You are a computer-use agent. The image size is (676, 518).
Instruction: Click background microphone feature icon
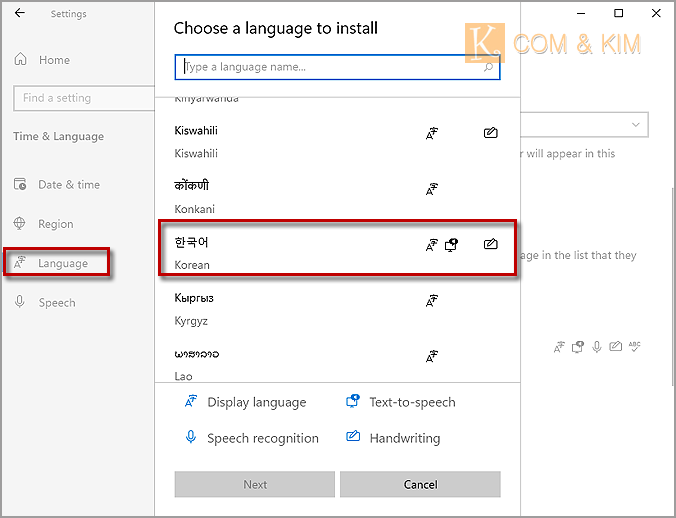[597, 346]
